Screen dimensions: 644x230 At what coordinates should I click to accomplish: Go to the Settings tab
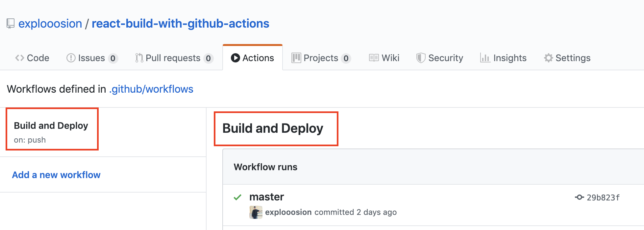(567, 58)
